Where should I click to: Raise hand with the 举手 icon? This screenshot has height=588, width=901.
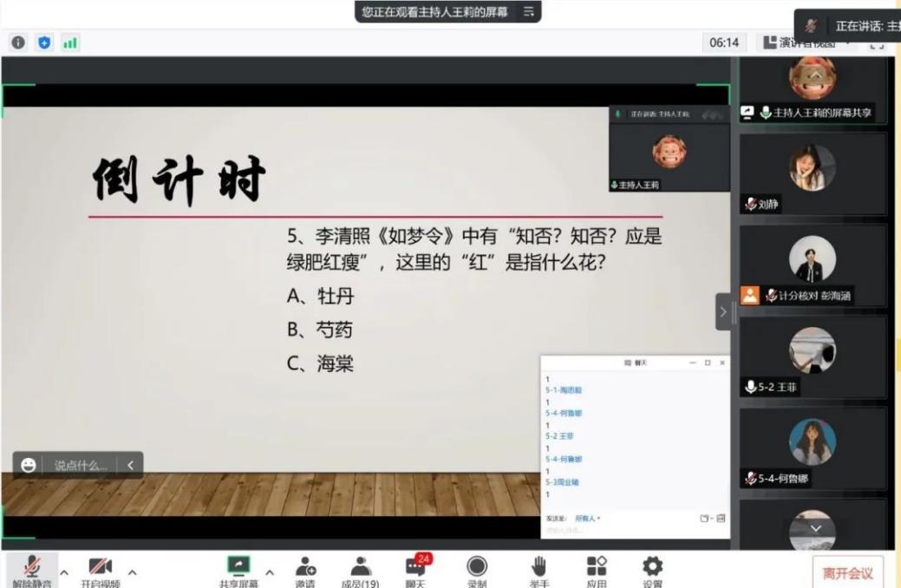[x=539, y=570]
